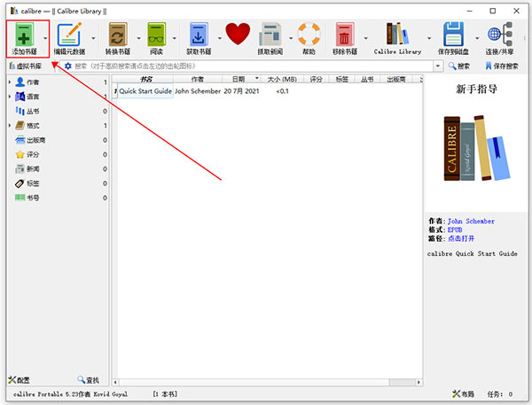This screenshot has width=532, height=405.
Task: Click the path link 点击打开
Action: [461, 238]
